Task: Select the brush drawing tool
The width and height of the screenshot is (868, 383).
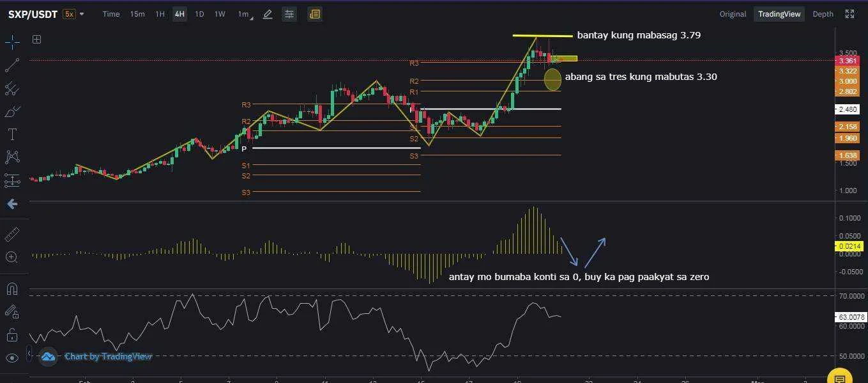Action: [12, 112]
